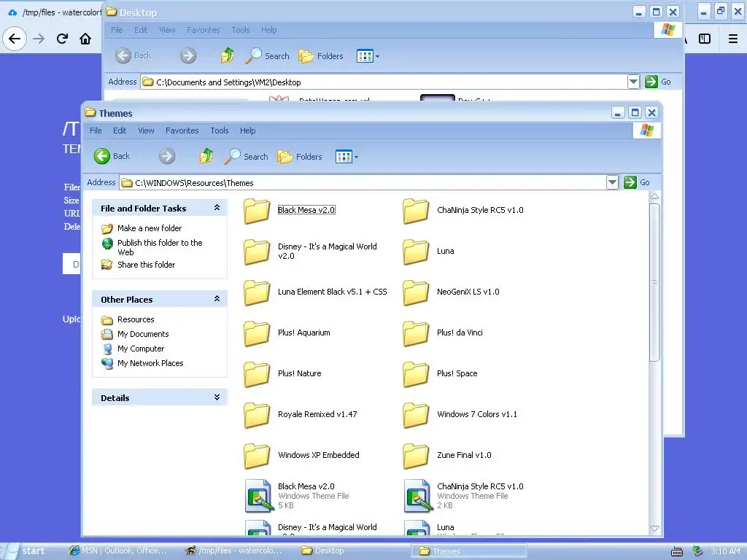The width and height of the screenshot is (747, 560).
Task: Select Luna folder icon
Action: coord(416,251)
